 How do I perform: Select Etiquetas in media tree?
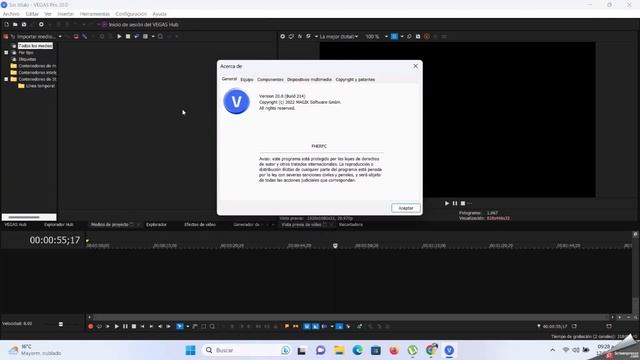[x=27, y=59]
